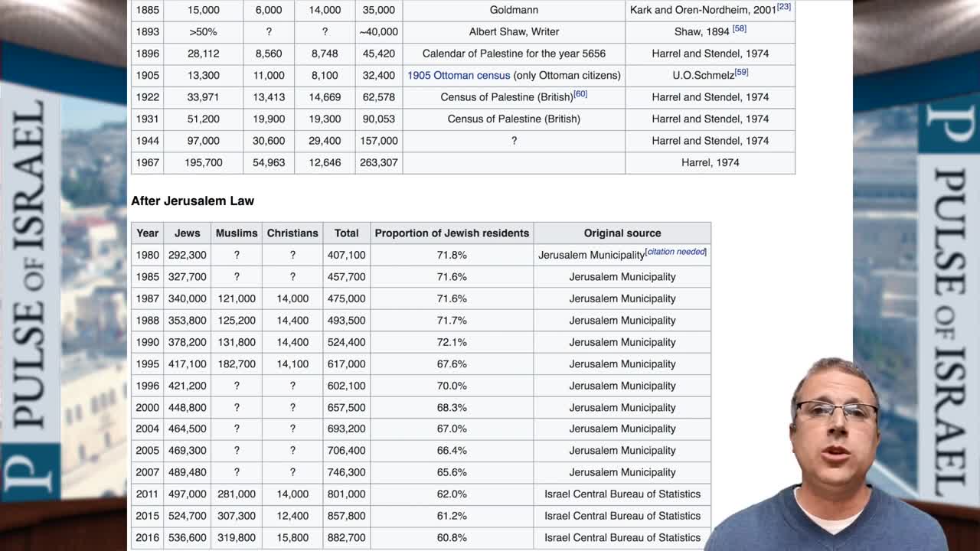Click the ~40,000 total value
980x551 pixels.
click(378, 31)
